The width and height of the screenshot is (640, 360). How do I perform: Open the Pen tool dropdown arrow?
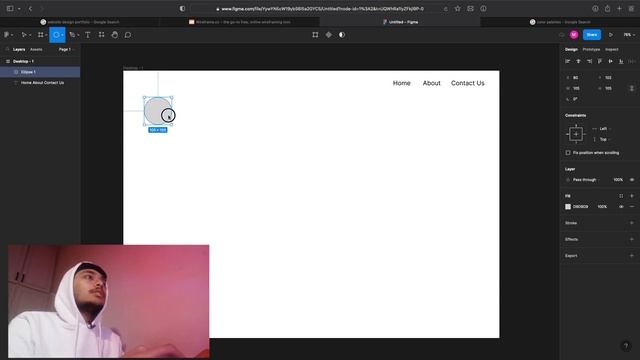[x=78, y=35]
